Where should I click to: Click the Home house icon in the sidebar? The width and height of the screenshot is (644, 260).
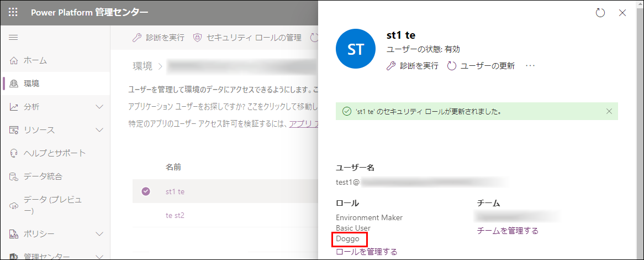pyautogui.click(x=14, y=60)
